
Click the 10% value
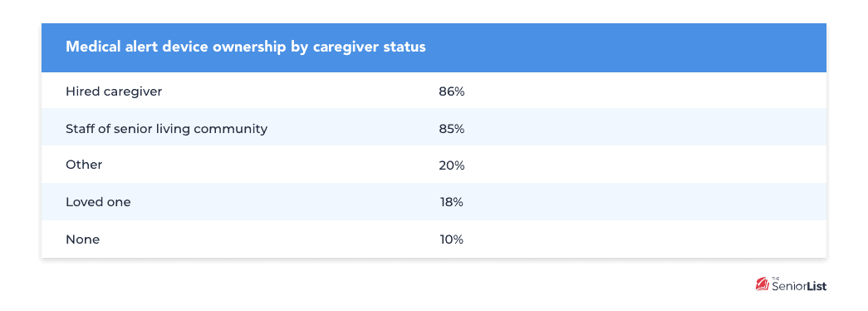452,240
